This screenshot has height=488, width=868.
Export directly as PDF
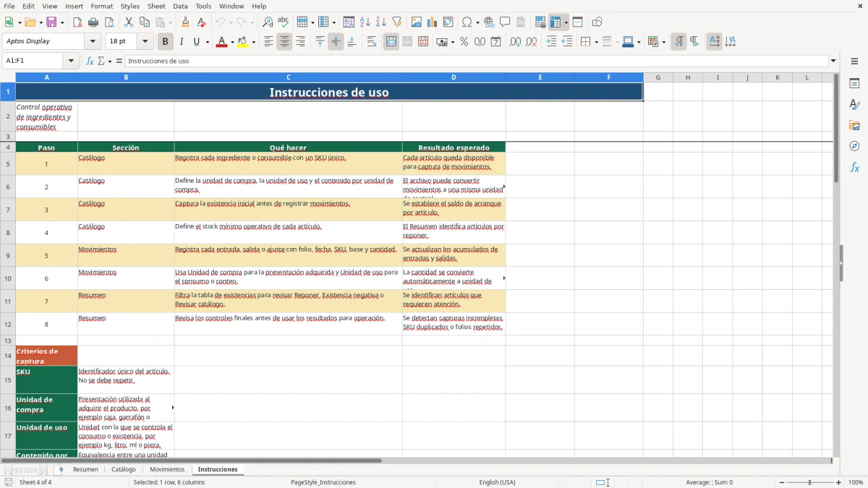click(77, 22)
